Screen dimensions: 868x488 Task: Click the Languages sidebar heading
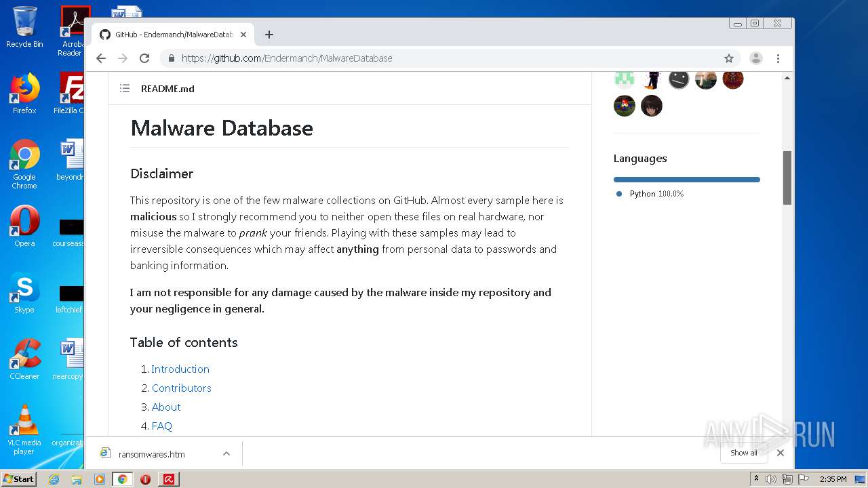(640, 159)
